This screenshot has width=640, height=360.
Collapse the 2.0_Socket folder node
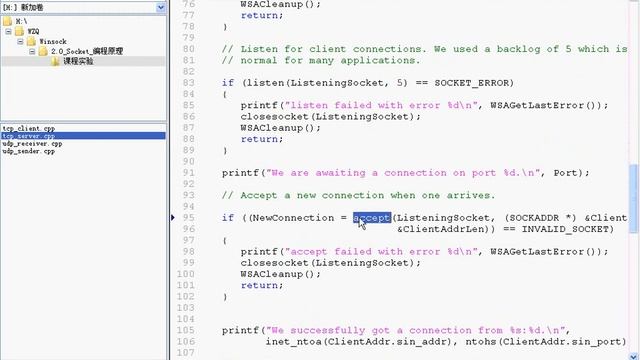click(x=32, y=52)
